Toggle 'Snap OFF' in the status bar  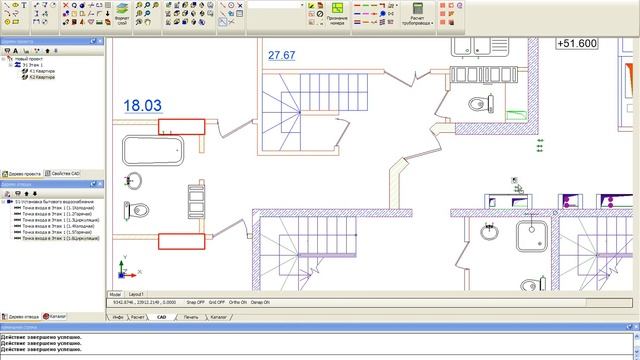tap(196, 302)
